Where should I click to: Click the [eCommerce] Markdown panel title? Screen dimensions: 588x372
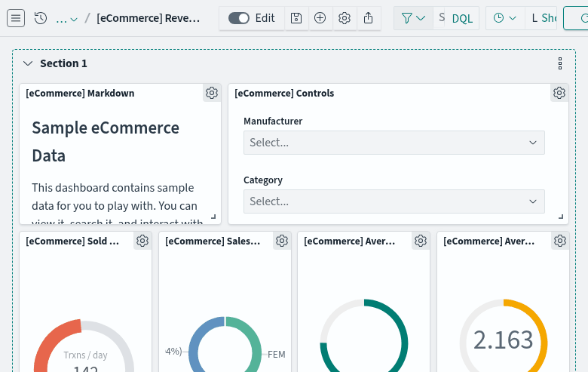pos(80,93)
